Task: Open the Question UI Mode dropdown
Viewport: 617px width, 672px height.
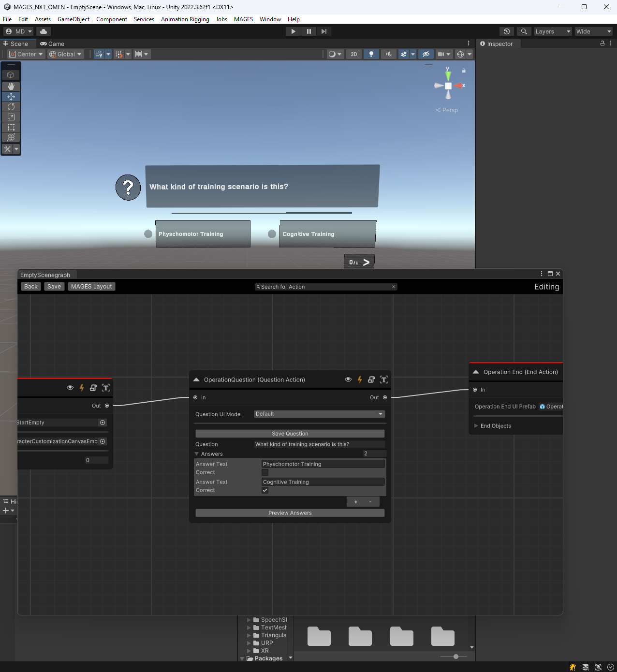Action: point(319,414)
